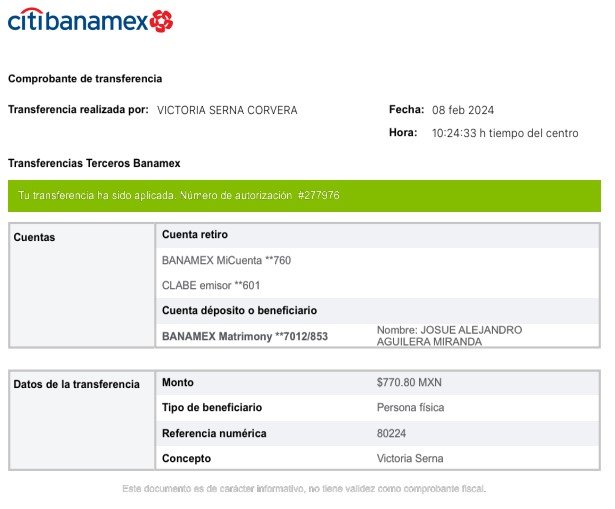Click the BANAMEX MiCuenta **760 entry
This screenshot has height=509, width=615.
click(x=226, y=260)
